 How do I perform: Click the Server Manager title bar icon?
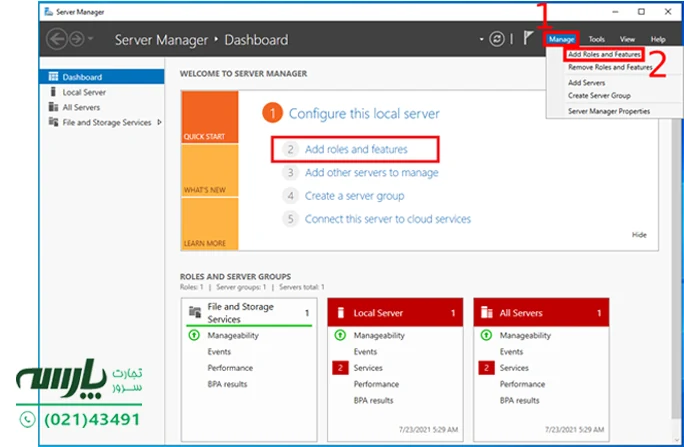tap(48, 12)
